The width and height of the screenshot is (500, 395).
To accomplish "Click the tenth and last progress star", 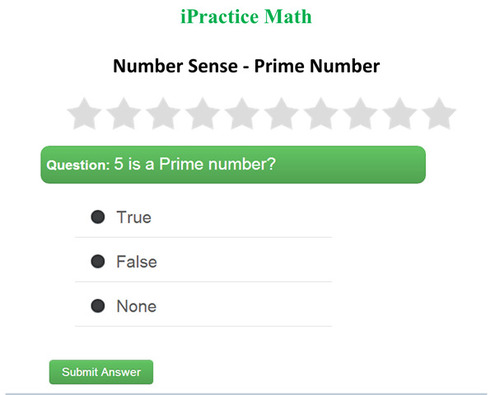I will click(x=439, y=114).
